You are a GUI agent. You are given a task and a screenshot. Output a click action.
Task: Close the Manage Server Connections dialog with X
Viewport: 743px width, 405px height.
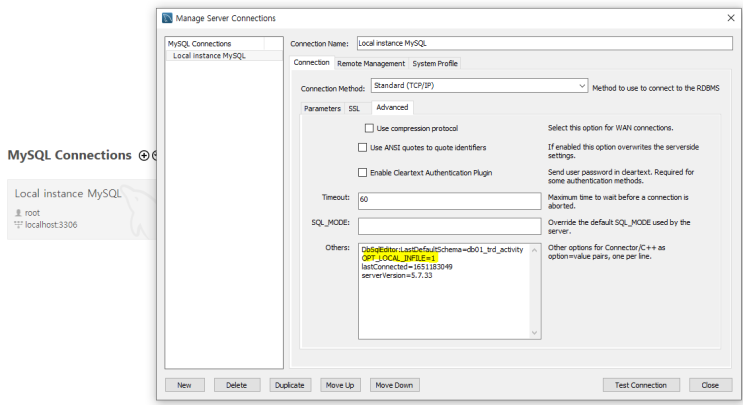(x=731, y=18)
